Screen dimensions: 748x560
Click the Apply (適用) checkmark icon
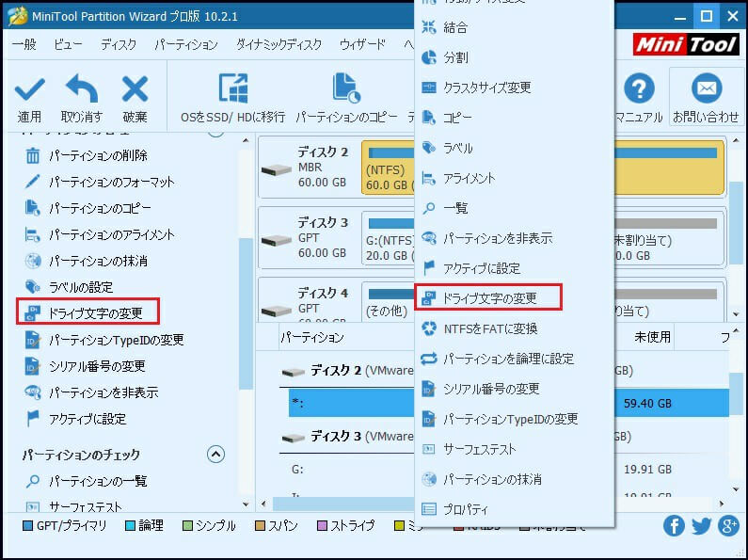click(29, 89)
